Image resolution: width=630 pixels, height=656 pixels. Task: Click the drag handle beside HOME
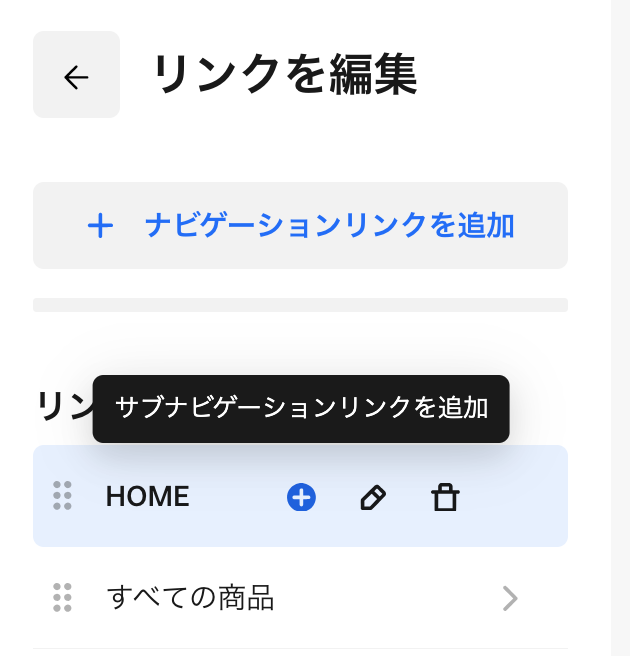point(62,496)
